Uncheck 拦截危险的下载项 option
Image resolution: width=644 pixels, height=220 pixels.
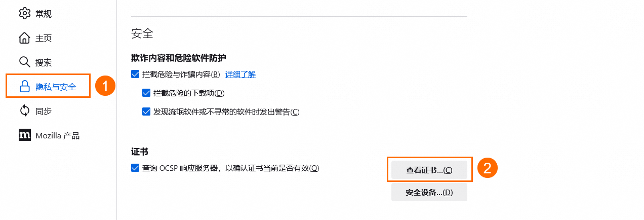[147, 93]
